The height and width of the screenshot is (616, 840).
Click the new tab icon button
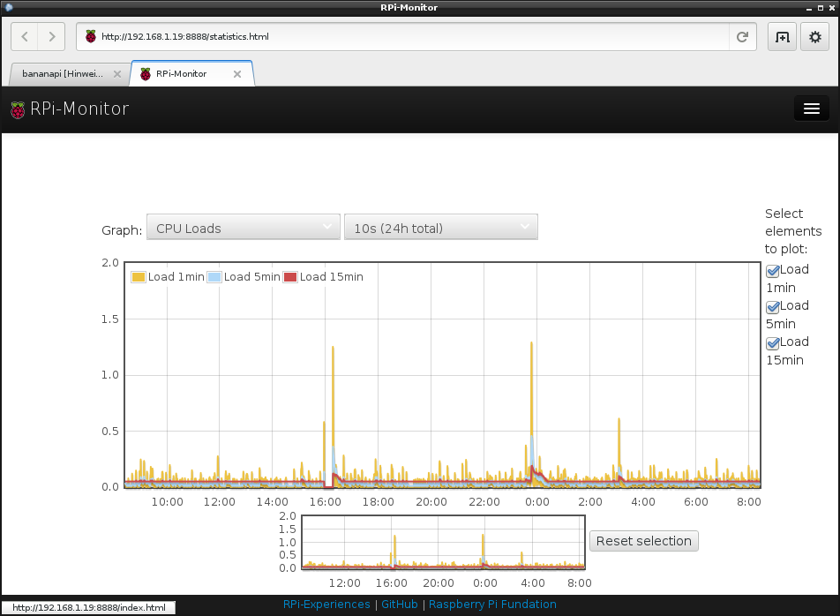click(x=782, y=37)
